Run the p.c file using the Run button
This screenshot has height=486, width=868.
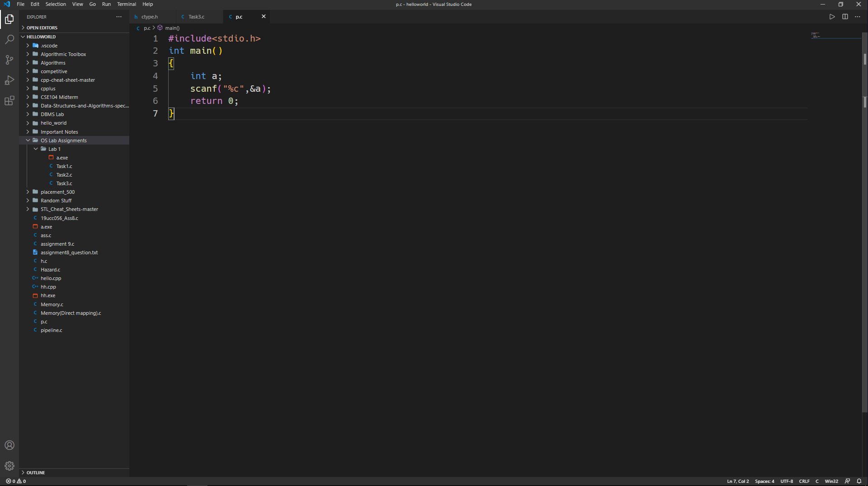tap(832, 17)
